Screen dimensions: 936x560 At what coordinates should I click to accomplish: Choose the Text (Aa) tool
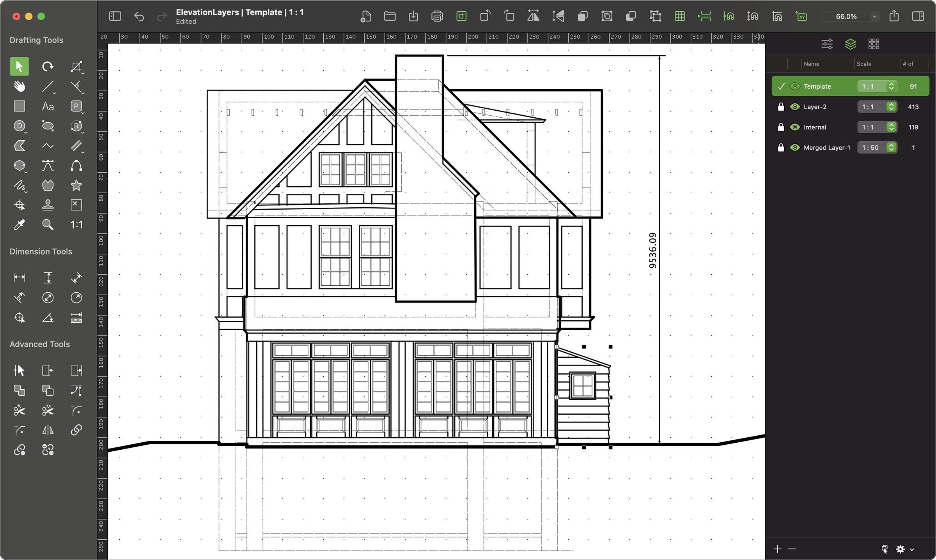[48, 106]
